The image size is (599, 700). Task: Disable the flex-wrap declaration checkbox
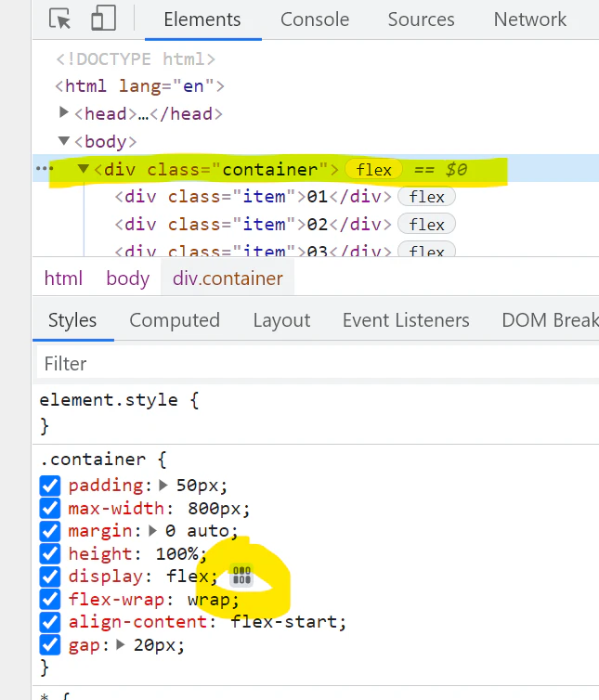click(x=50, y=600)
